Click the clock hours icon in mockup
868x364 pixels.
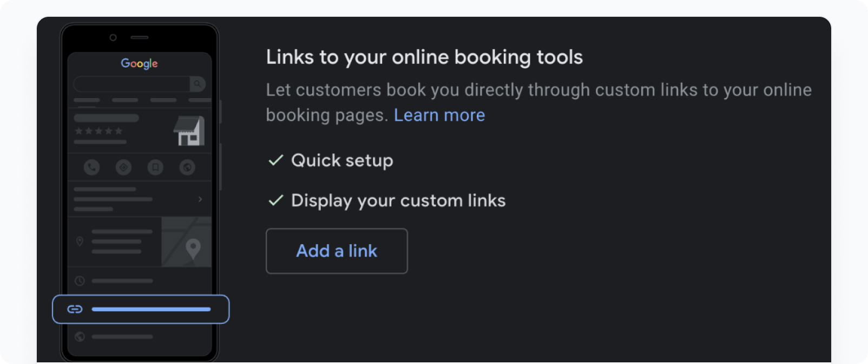[x=80, y=281]
